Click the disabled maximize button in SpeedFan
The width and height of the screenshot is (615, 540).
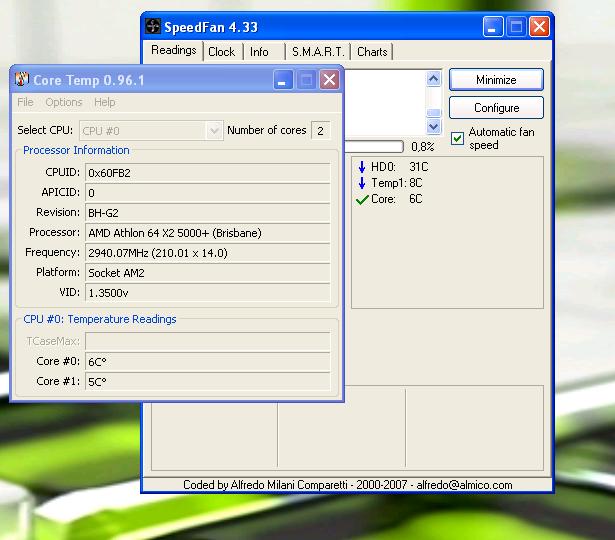click(516, 27)
